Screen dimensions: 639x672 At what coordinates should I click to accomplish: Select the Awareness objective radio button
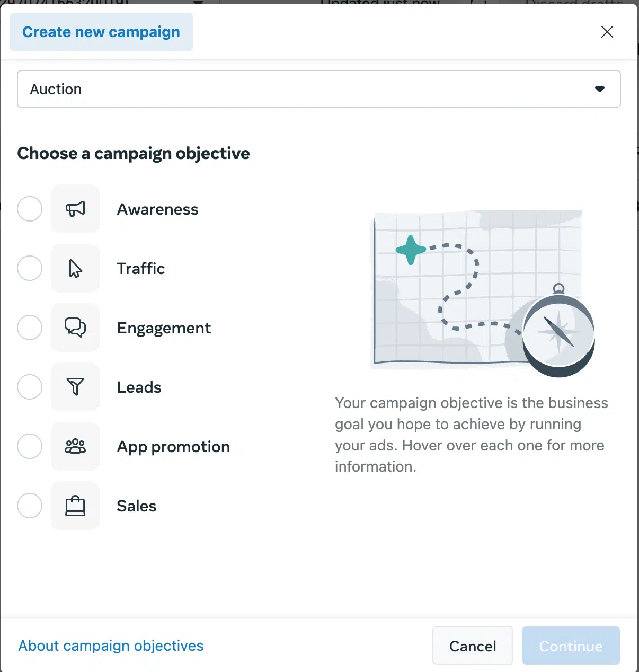tap(30, 209)
